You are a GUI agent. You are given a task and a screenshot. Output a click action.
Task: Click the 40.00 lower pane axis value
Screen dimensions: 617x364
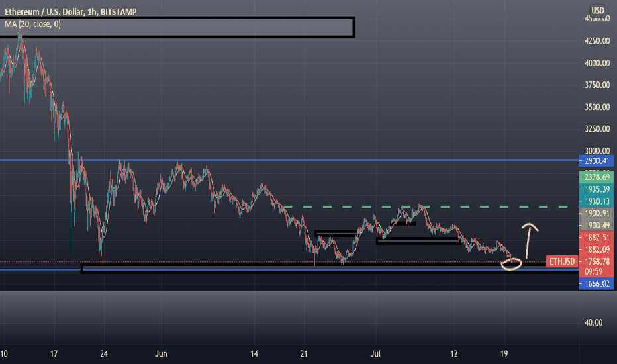click(x=593, y=323)
